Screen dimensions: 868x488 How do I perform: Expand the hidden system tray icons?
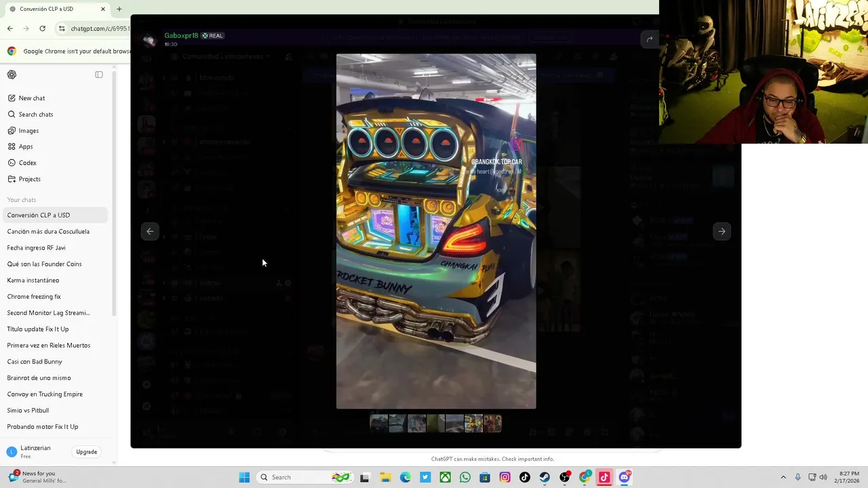[x=783, y=477]
